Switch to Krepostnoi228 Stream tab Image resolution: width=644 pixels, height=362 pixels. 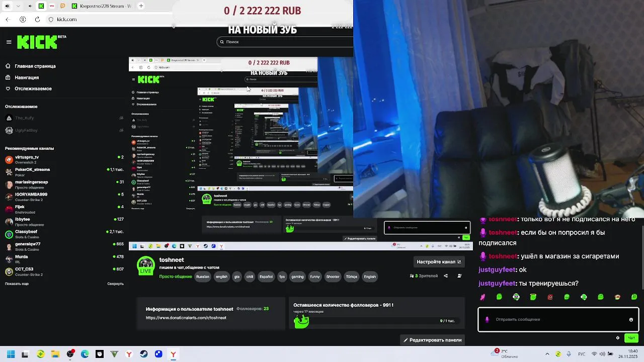(x=101, y=6)
